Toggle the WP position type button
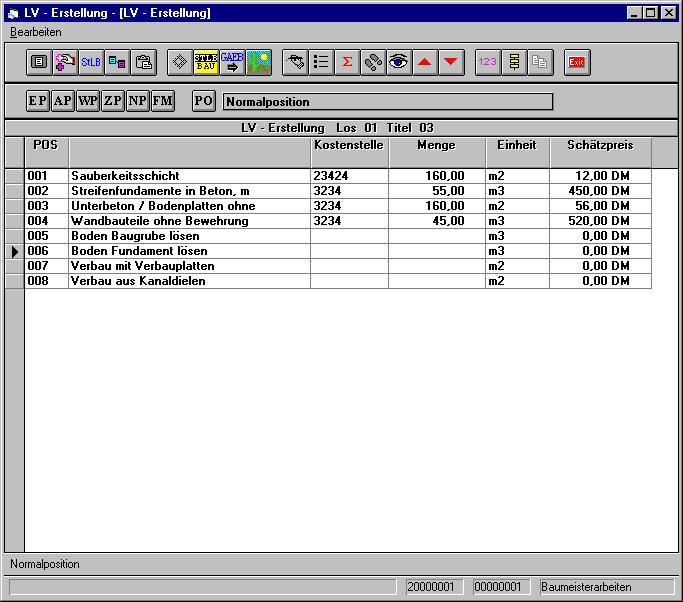The height and width of the screenshot is (602, 683). [87, 101]
